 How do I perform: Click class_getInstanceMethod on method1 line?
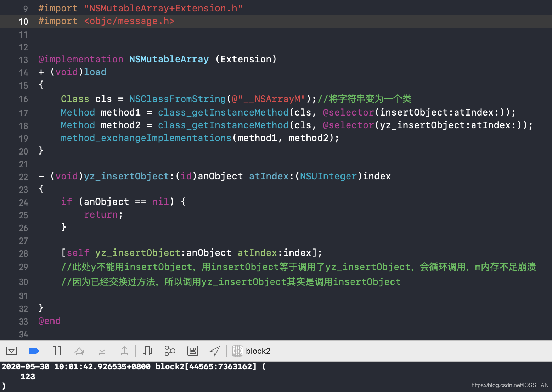(x=223, y=112)
